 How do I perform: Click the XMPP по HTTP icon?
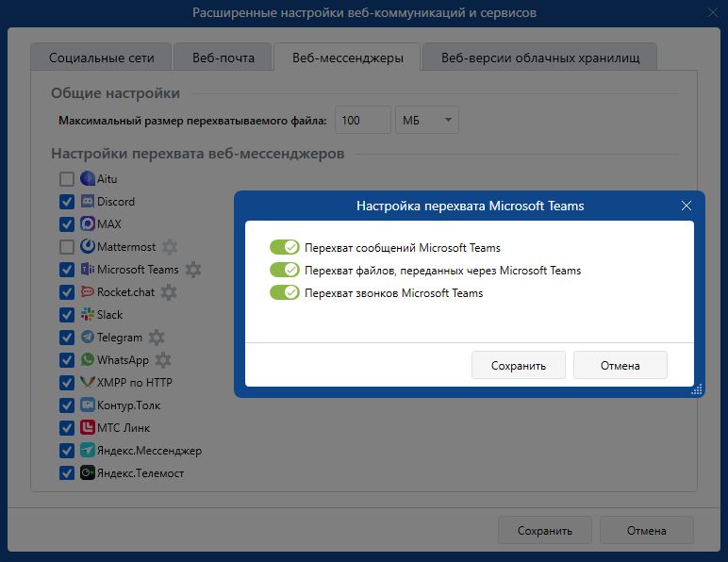(x=88, y=383)
